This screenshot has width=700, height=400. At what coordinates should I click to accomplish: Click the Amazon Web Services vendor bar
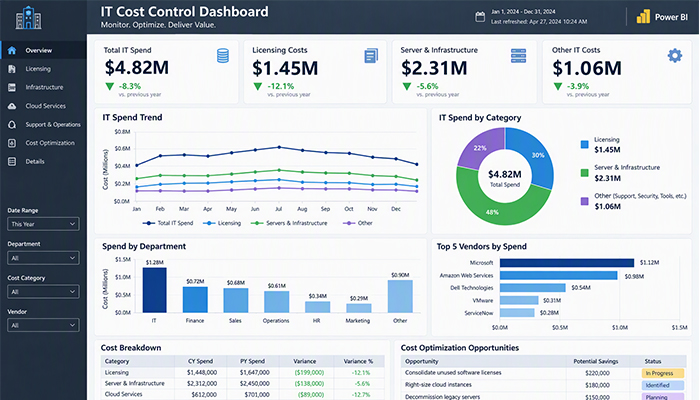click(x=558, y=275)
